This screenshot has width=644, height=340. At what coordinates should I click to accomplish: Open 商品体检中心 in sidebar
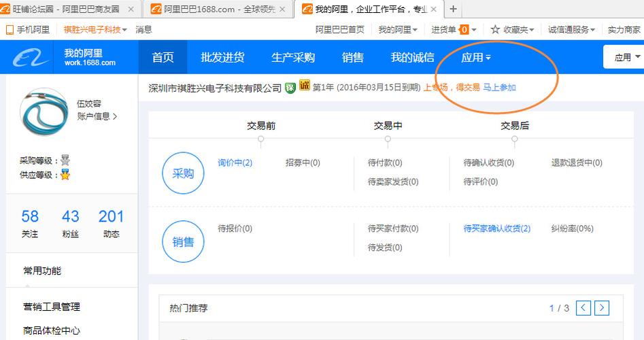[51, 330]
